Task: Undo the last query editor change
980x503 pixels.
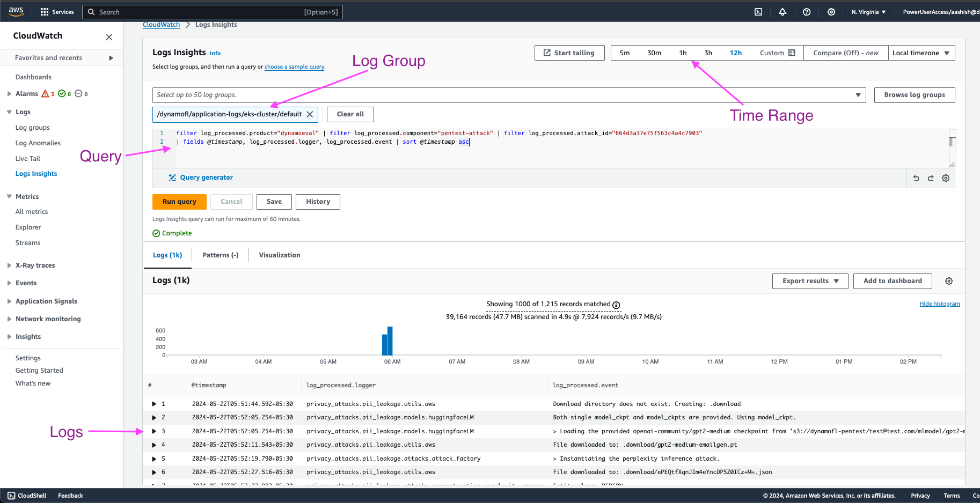Action: coord(916,178)
